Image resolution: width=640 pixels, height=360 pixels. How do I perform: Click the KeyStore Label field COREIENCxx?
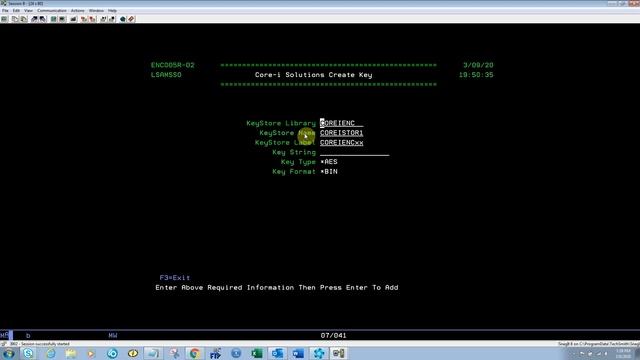[341, 143]
